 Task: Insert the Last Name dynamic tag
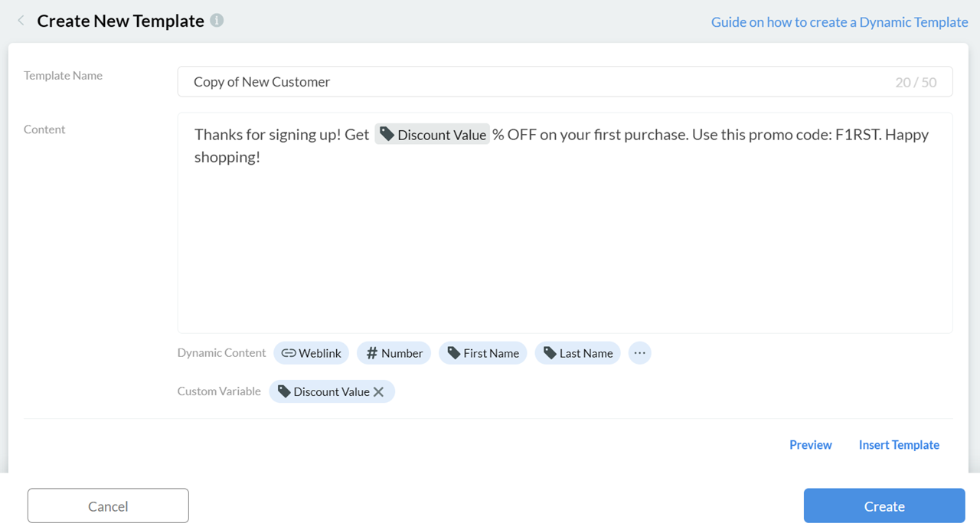pyautogui.click(x=577, y=353)
